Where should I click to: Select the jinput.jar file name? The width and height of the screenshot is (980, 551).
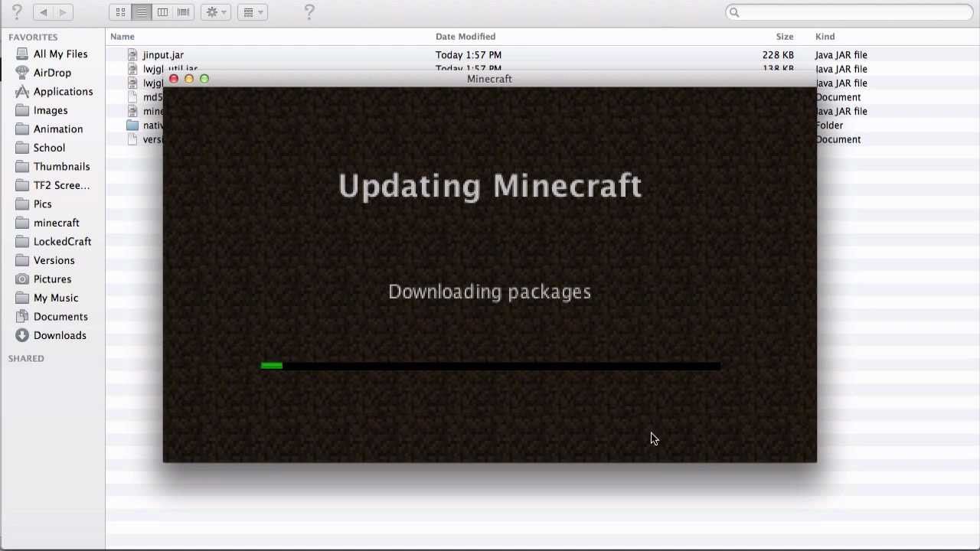pyautogui.click(x=163, y=55)
